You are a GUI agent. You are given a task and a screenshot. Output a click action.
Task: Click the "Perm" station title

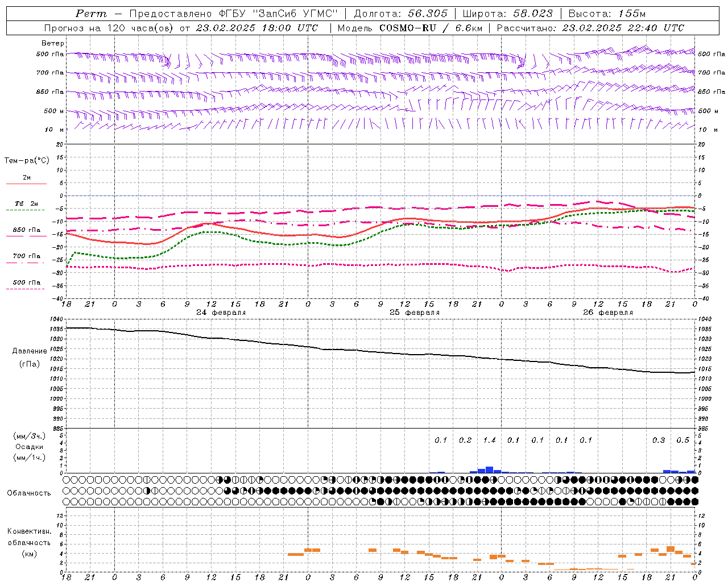(x=91, y=14)
